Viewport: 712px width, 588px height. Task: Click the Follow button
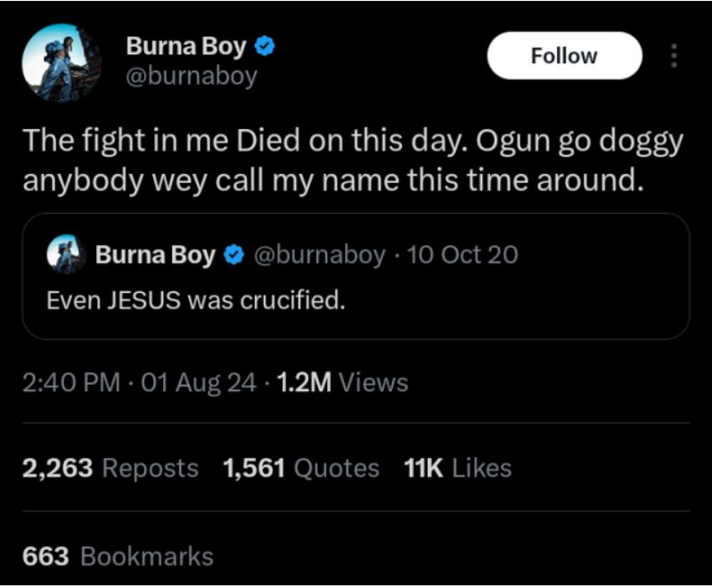point(564,55)
